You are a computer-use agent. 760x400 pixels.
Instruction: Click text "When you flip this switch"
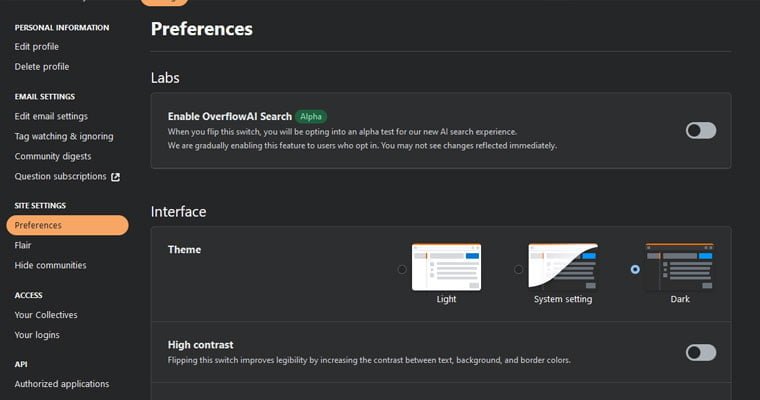coord(214,132)
